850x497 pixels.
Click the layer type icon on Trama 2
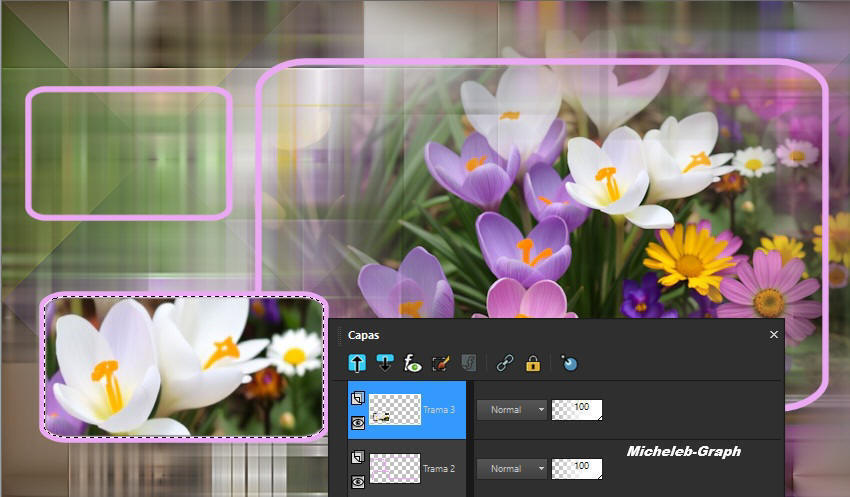click(x=357, y=457)
